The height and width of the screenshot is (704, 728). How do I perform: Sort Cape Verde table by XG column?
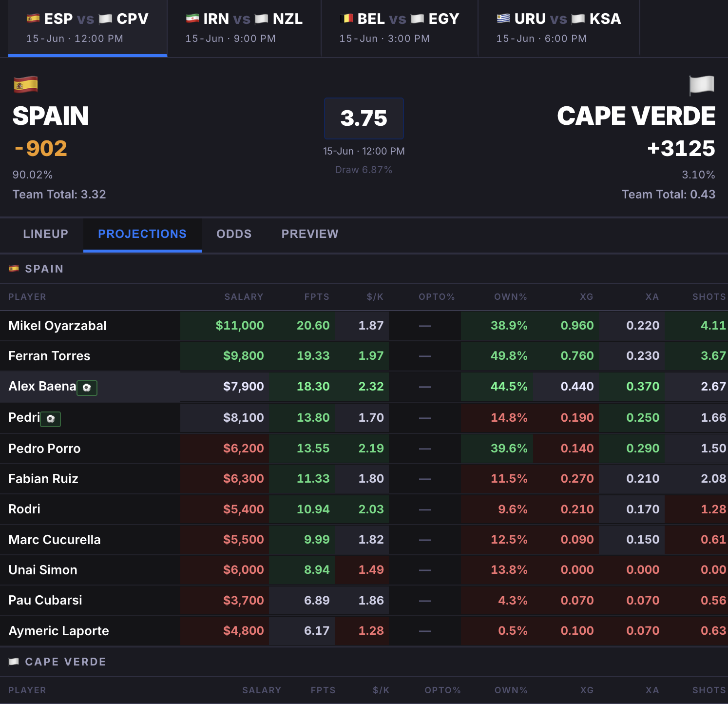coord(587,690)
